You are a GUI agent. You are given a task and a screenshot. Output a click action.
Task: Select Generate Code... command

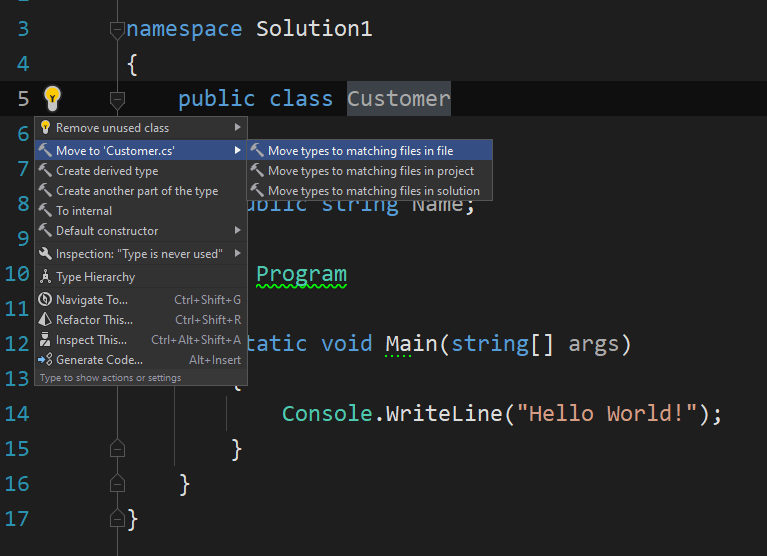pos(141,360)
